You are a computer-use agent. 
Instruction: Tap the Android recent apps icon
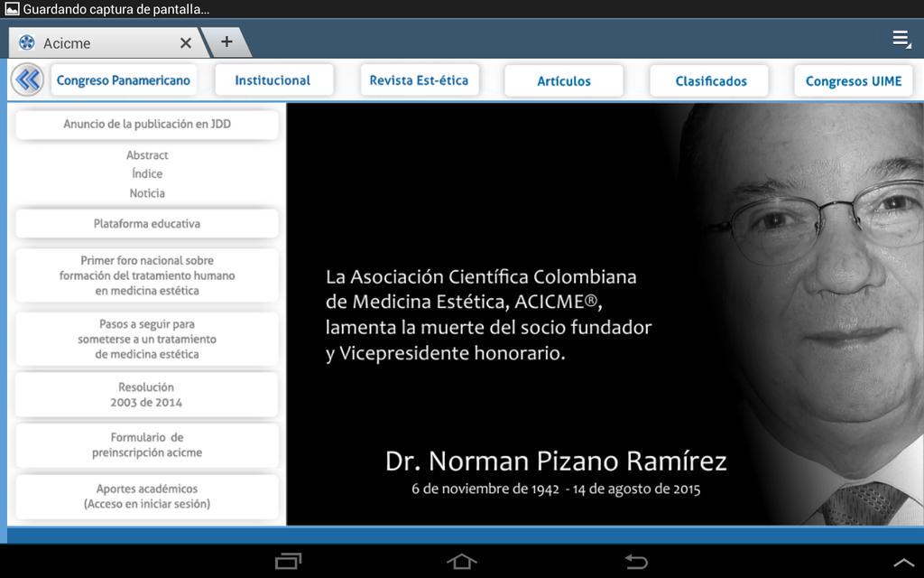[288, 561]
